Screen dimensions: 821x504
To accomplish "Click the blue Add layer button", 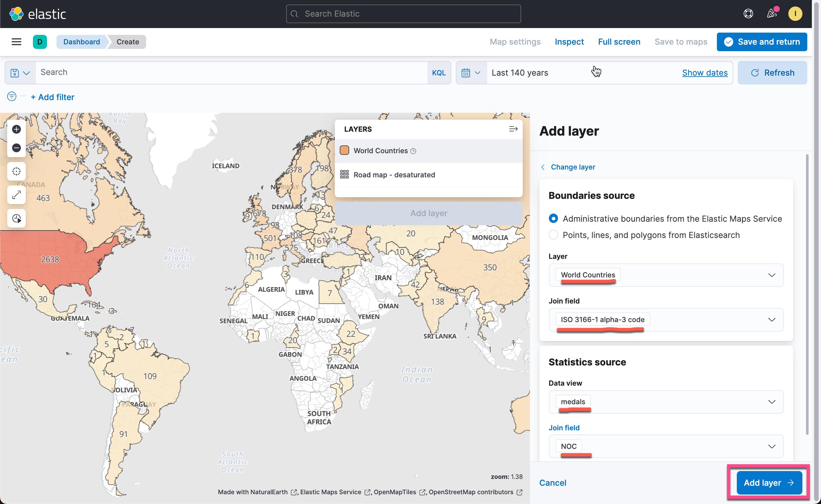I will pyautogui.click(x=769, y=483).
